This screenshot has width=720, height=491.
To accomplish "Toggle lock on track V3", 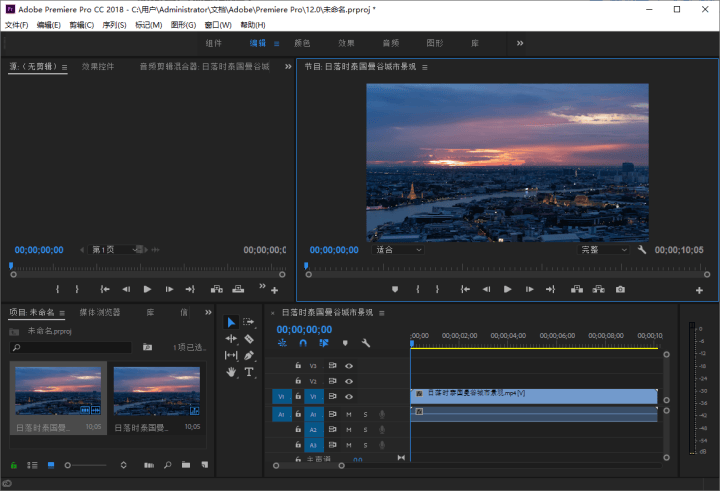I will (298, 366).
